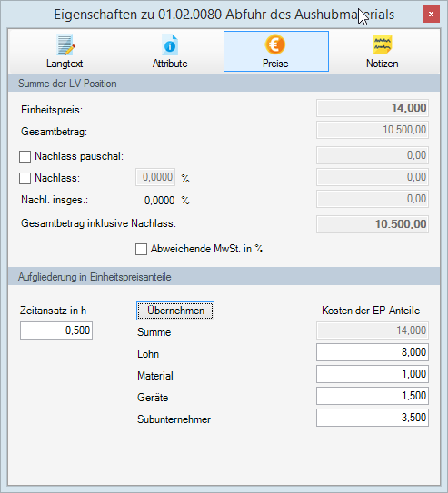This screenshot has width=448, height=493.
Task: Click the Nachl. insges. label
Action: coord(55,200)
